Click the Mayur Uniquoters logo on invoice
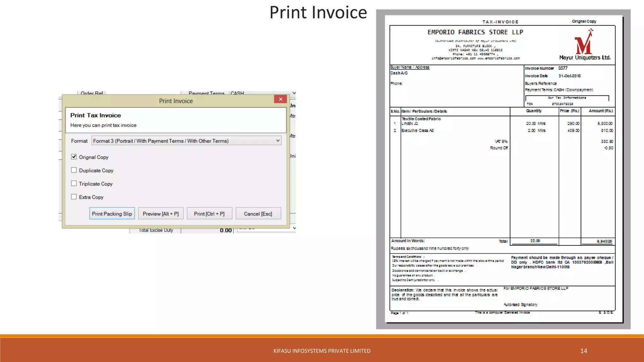The width and height of the screenshot is (644, 362). click(x=585, y=45)
